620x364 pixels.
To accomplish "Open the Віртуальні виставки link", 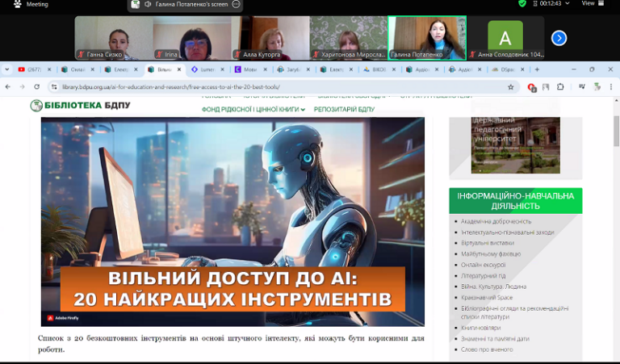I will [x=488, y=243].
